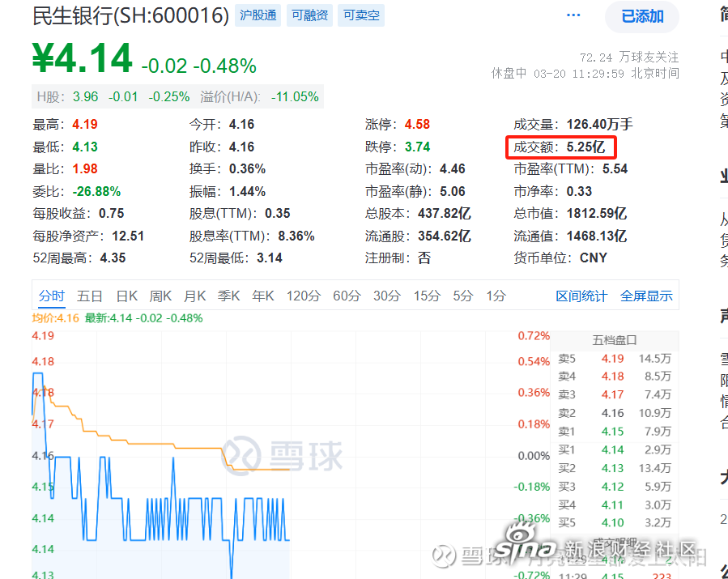Open the 季K chart tab
Viewport: 728px width, 579px height.
click(x=229, y=296)
